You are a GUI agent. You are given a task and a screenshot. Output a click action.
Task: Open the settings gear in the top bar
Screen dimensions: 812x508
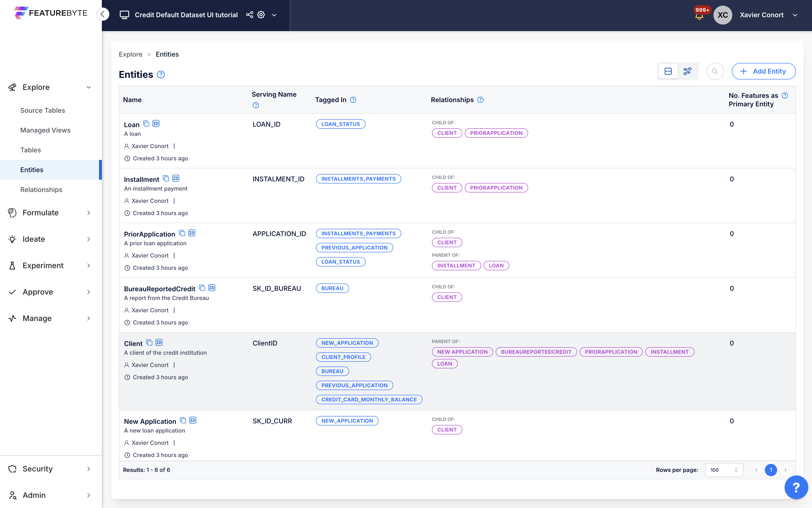(261, 15)
